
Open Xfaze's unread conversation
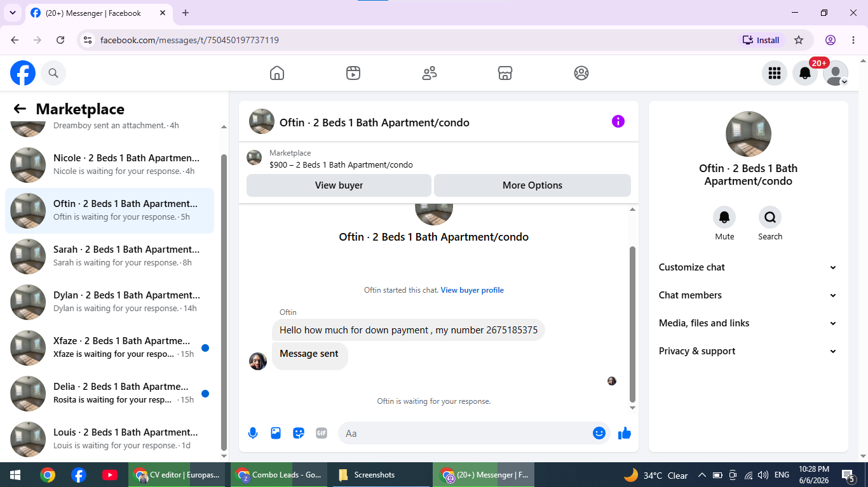109,348
